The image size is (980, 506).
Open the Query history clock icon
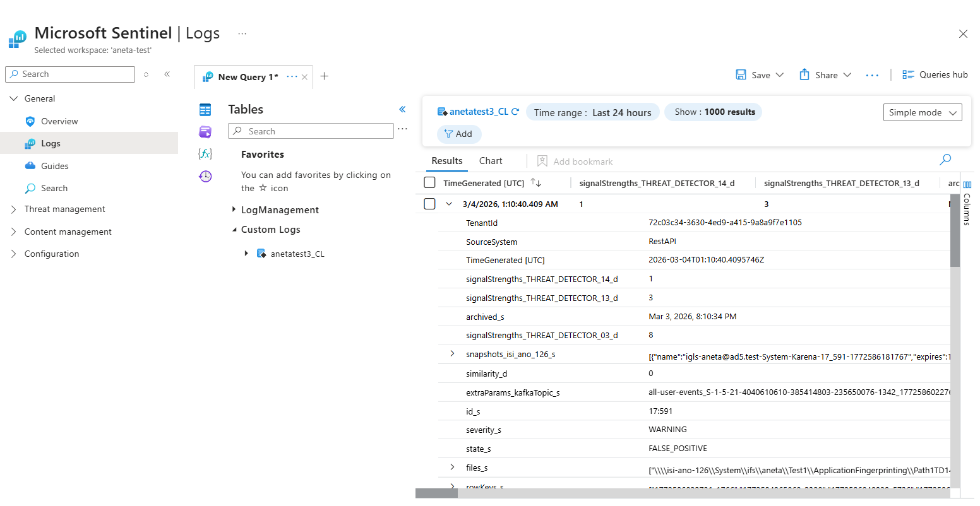point(205,177)
